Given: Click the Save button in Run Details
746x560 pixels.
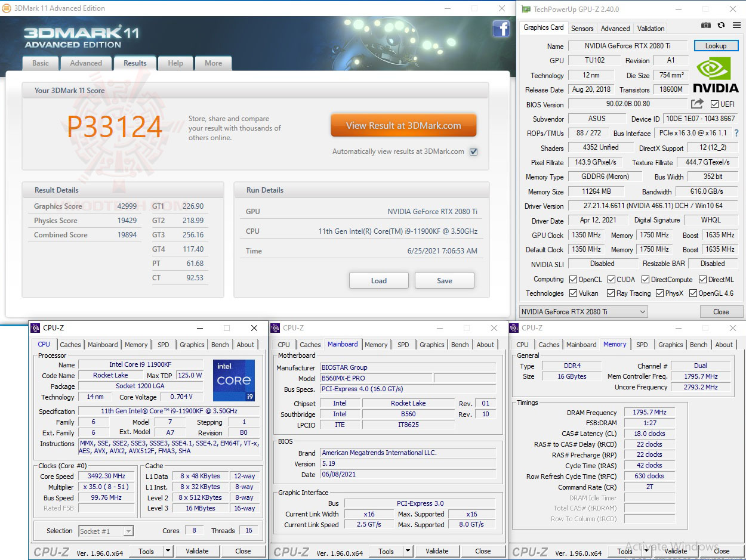Looking at the screenshot, I should coord(445,280).
